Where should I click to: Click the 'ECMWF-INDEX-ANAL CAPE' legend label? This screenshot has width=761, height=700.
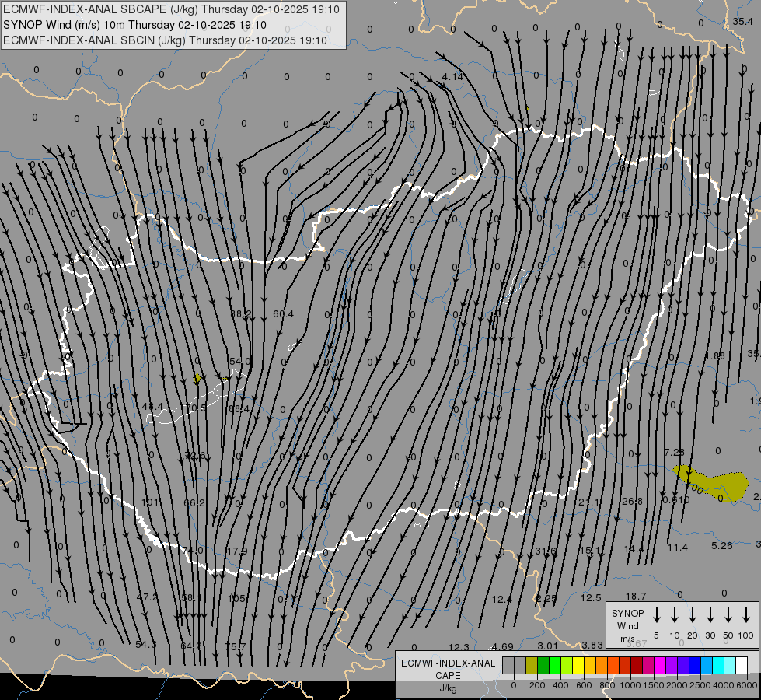pyautogui.click(x=448, y=669)
